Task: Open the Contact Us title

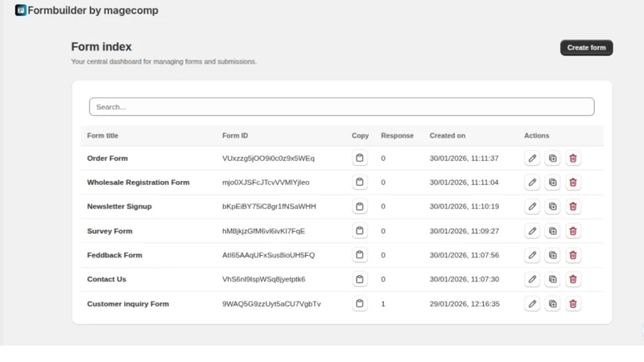Action: click(106, 279)
